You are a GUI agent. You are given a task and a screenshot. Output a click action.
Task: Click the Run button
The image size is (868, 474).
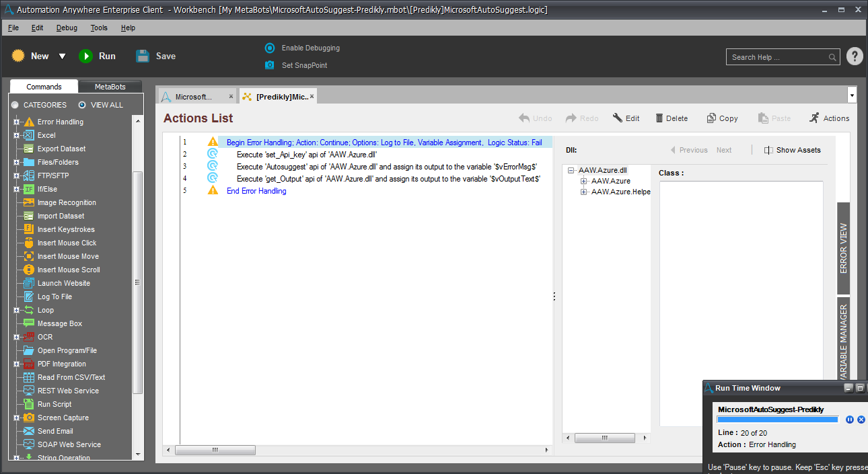pos(98,56)
